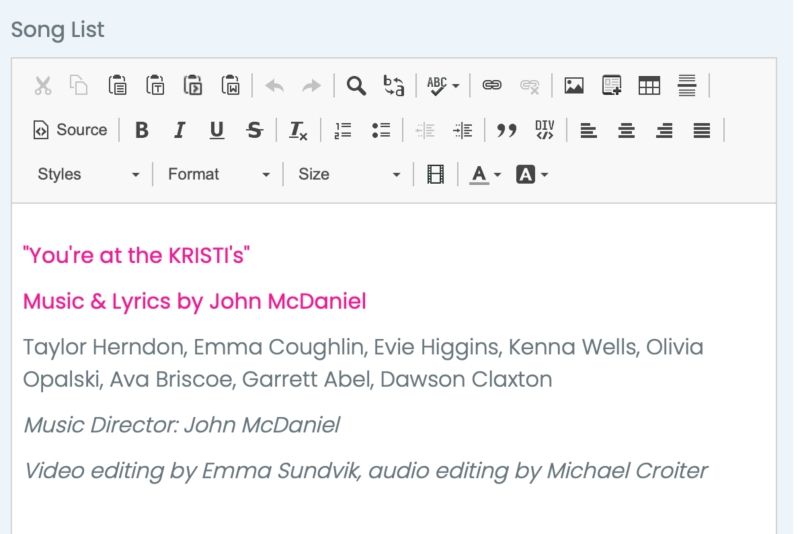
Task: Click the Remove Format icon
Action: click(x=298, y=130)
